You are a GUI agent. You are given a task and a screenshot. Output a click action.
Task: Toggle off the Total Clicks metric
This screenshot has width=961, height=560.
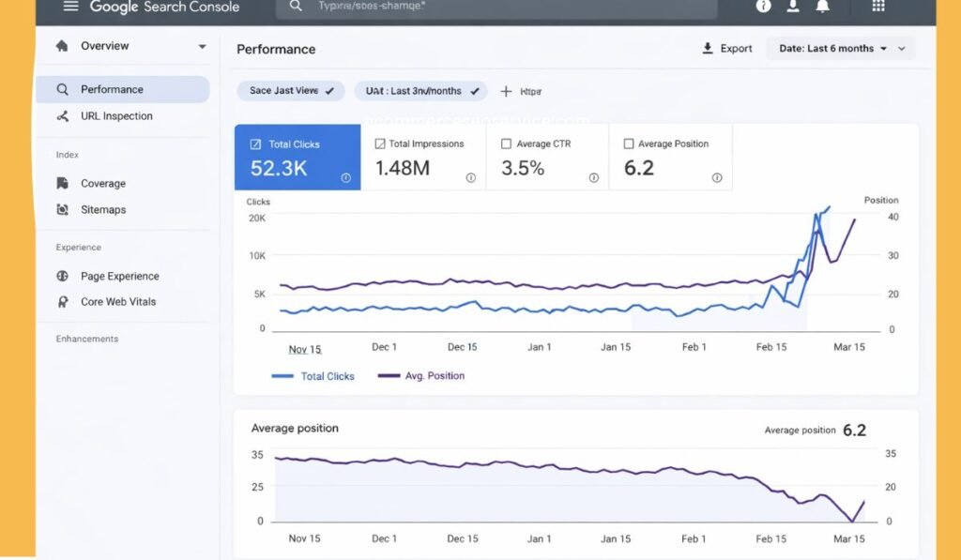coord(257,144)
